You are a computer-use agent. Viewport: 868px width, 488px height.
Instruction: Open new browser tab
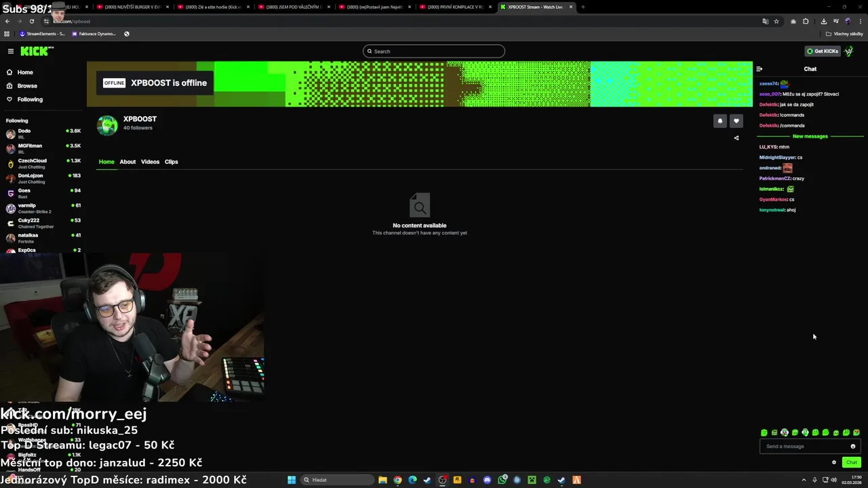click(583, 7)
